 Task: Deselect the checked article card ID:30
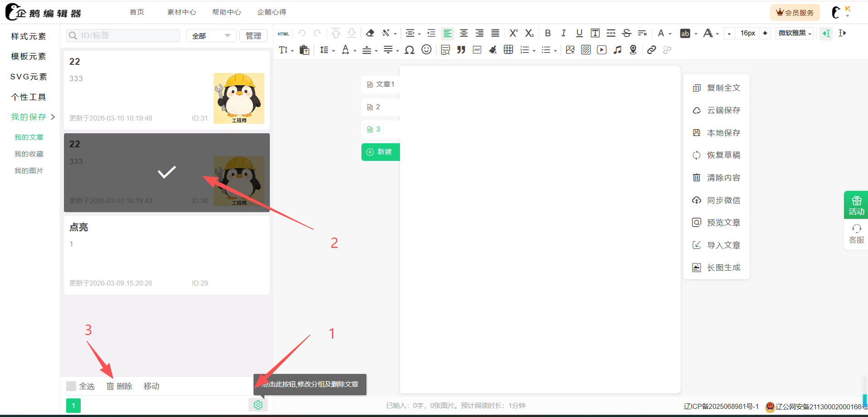pos(166,173)
